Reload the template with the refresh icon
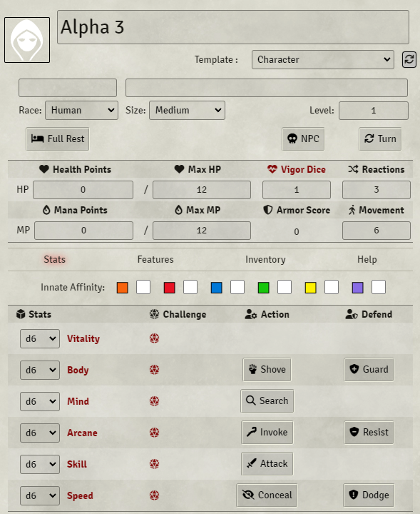This screenshot has height=514, width=420. 409,60
